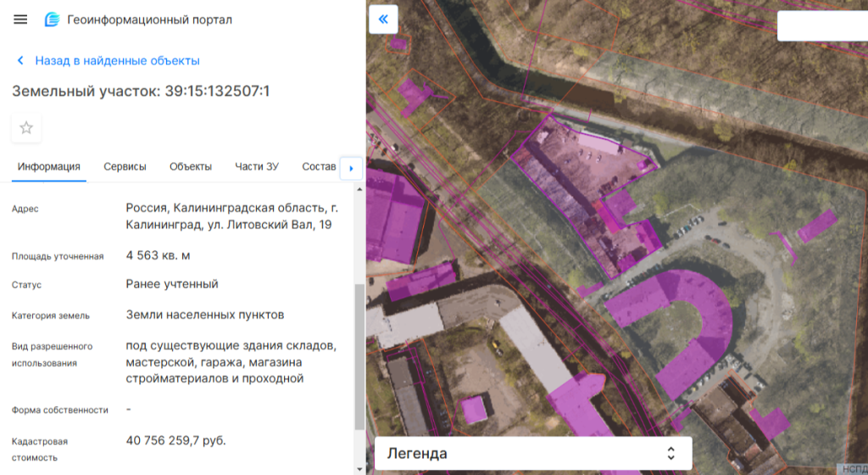Go back via Назад в найденные объекты
This screenshot has width=868, height=475.
tap(117, 61)
